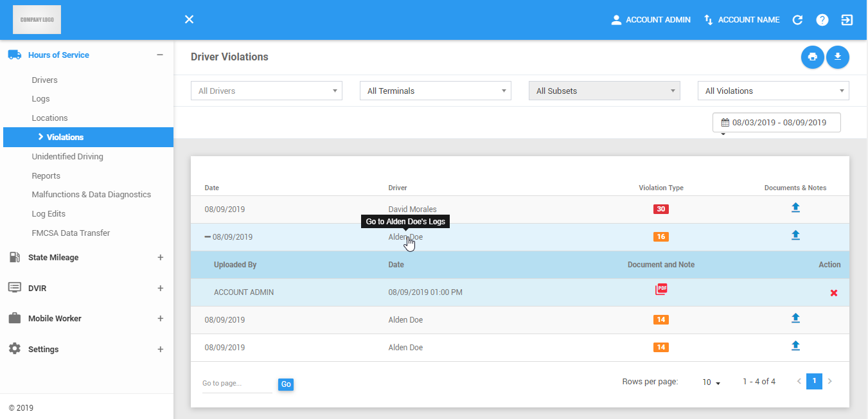The width and height of the screenshot is (868, 419).
Task: Click the Hours of Service truck icon
Action: click(15, 55)
